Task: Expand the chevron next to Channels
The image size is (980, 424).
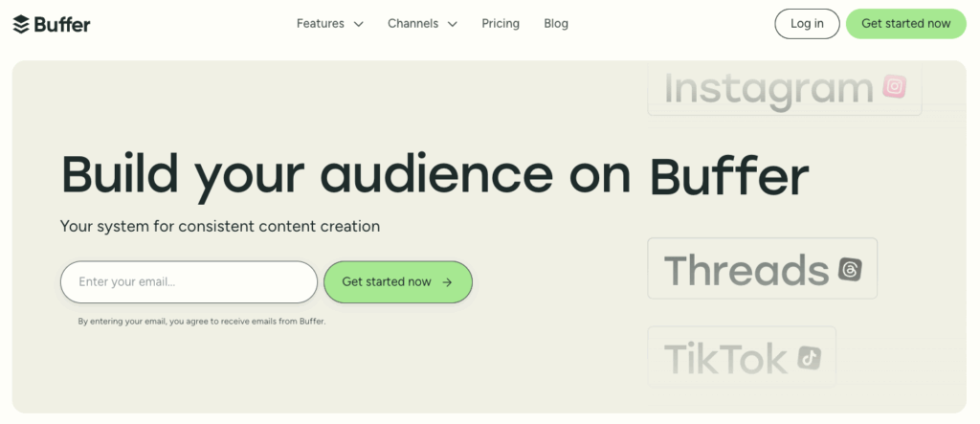Action: [x=453, y=24]
